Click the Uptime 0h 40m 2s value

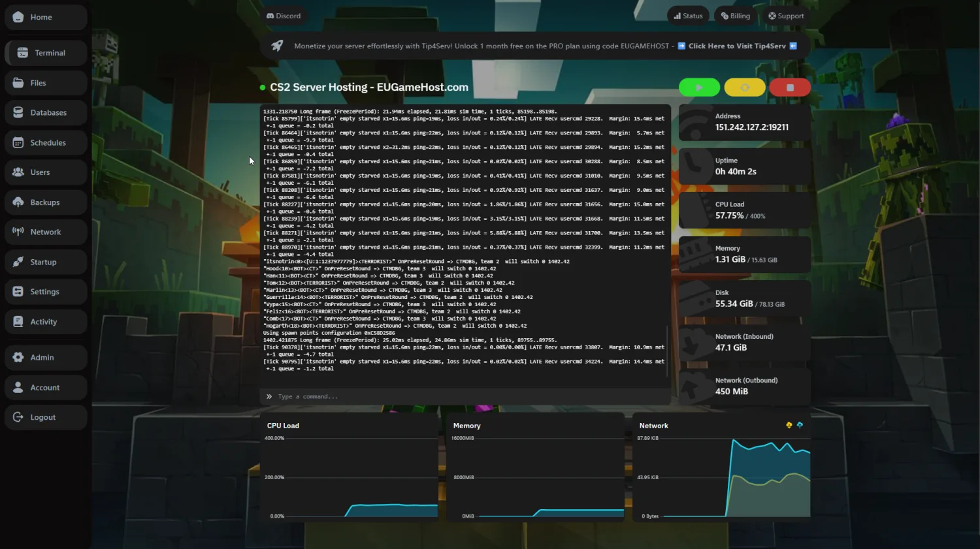tap(736, 172)
